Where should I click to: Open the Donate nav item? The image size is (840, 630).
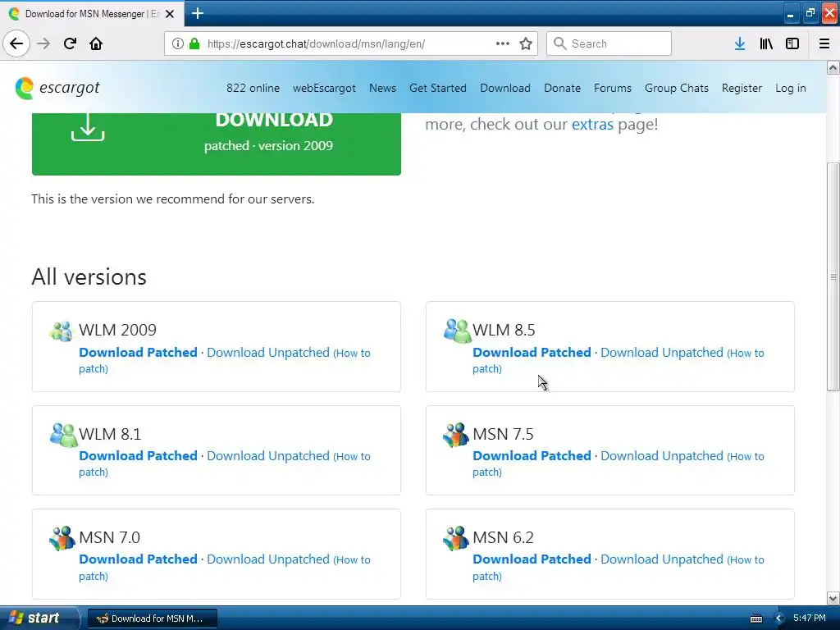(x=562, y=88)
